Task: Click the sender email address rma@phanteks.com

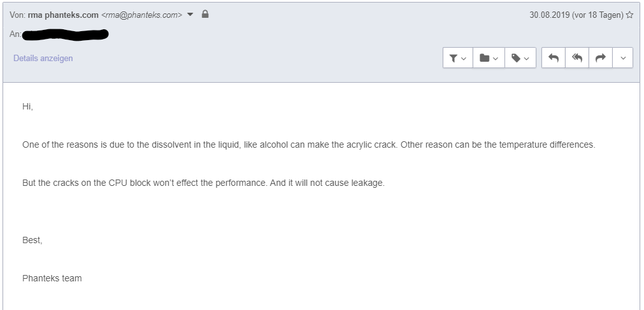Action: click(x=141, y=15)
